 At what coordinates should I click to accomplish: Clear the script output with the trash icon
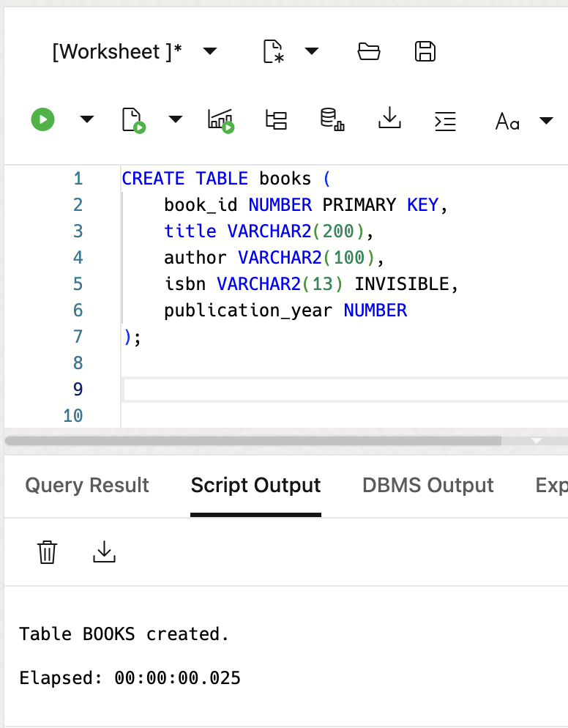[47, 552]
